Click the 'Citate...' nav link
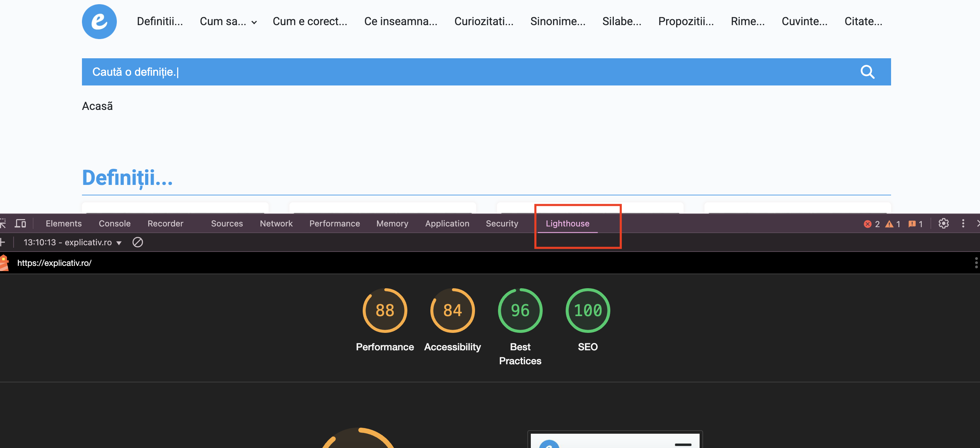 pos(863,21)
